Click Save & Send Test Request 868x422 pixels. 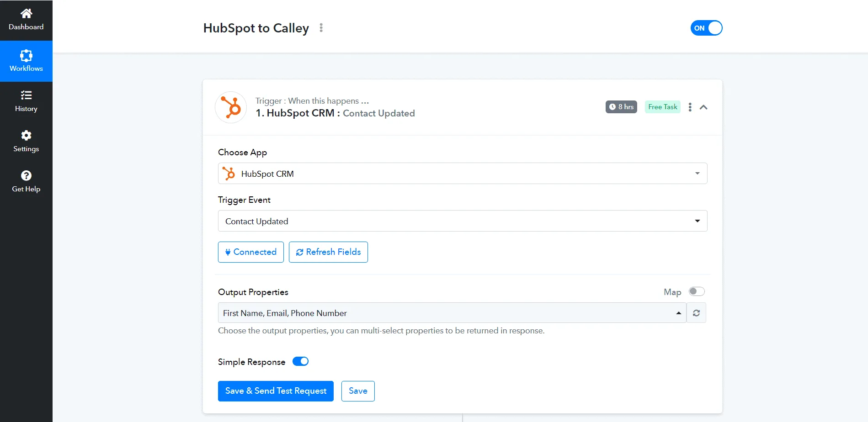coord(276,391)
